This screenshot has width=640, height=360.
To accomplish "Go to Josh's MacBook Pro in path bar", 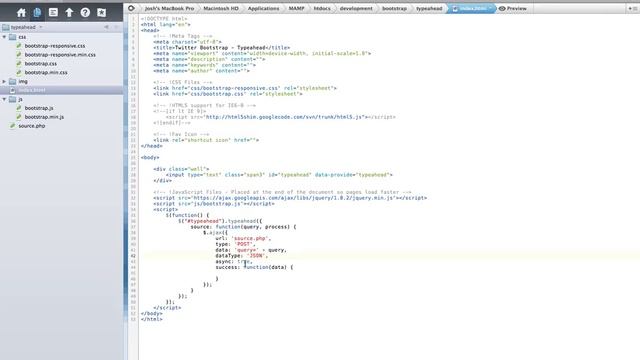I will tap(169, 9).
